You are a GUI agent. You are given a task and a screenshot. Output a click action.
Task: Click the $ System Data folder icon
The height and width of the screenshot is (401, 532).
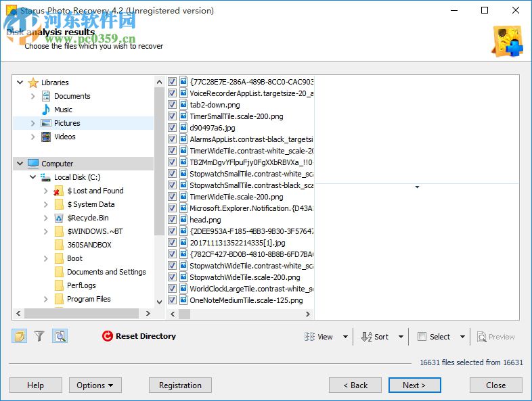59,204
